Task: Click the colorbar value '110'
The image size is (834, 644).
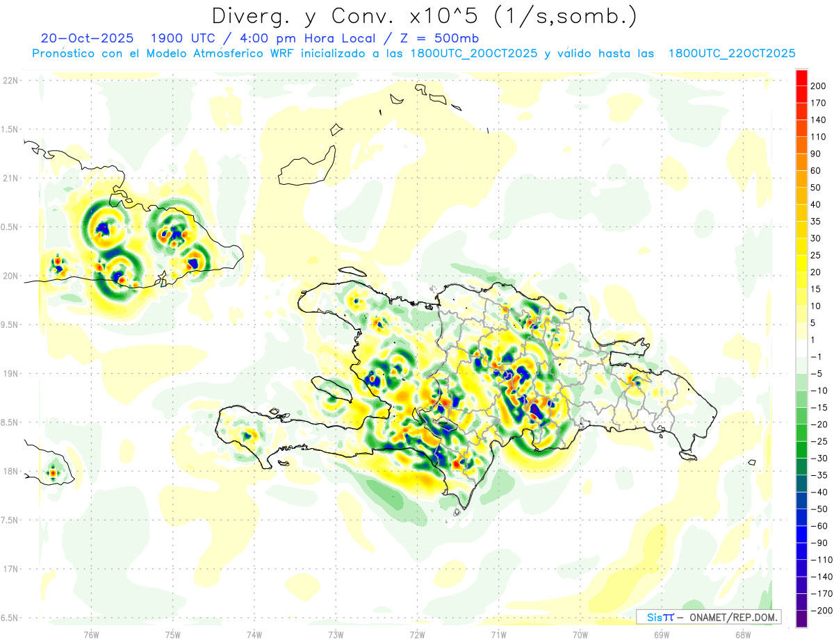Action: pos(819,137)
